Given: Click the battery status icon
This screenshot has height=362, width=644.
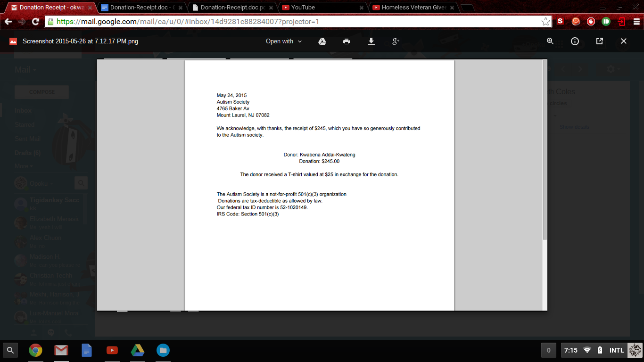Looking at the screenshot, I should point(600,350).
